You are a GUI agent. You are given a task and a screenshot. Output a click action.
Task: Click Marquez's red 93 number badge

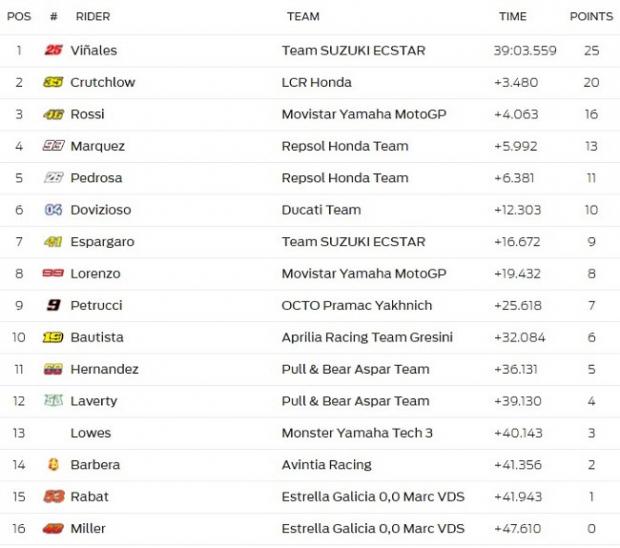click(x=54, y=146)
